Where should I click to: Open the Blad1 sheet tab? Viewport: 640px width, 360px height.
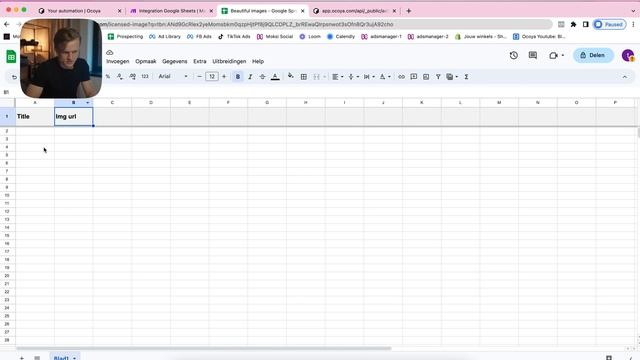(64, 357)
